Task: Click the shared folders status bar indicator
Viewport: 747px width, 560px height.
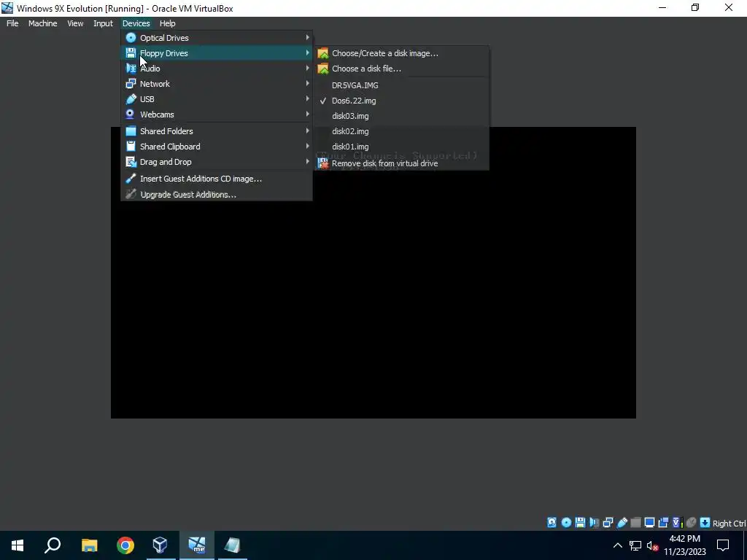Action: [x=635, y=522]
